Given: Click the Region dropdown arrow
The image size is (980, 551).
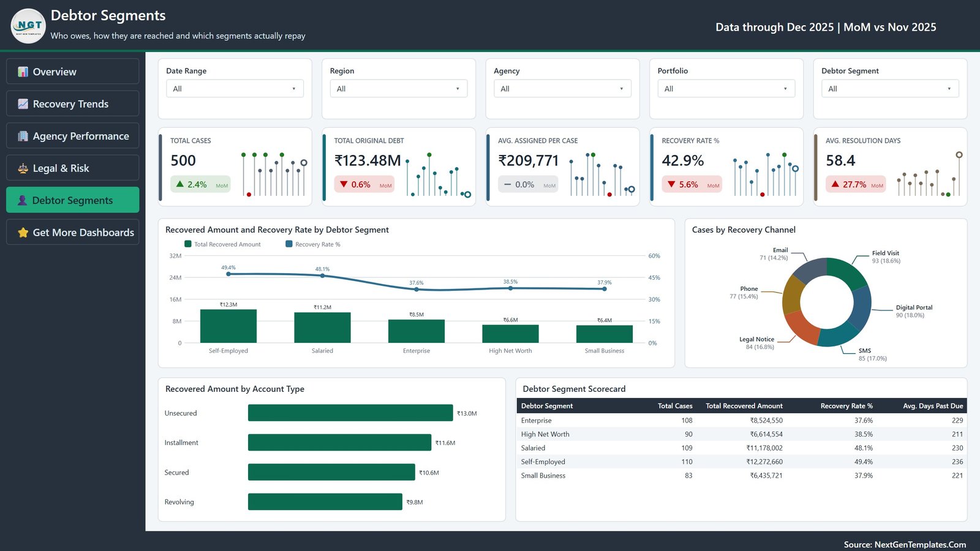Looking at the screenshot, I should [458, 89].
